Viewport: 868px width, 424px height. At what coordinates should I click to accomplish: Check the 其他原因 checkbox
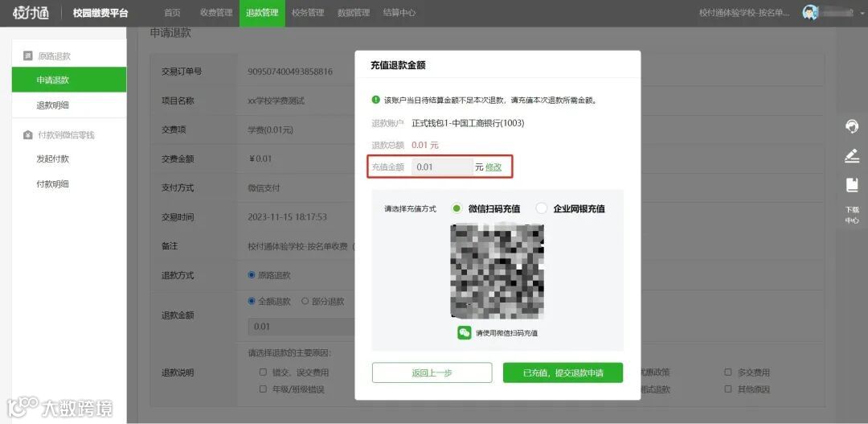[728, 389]
